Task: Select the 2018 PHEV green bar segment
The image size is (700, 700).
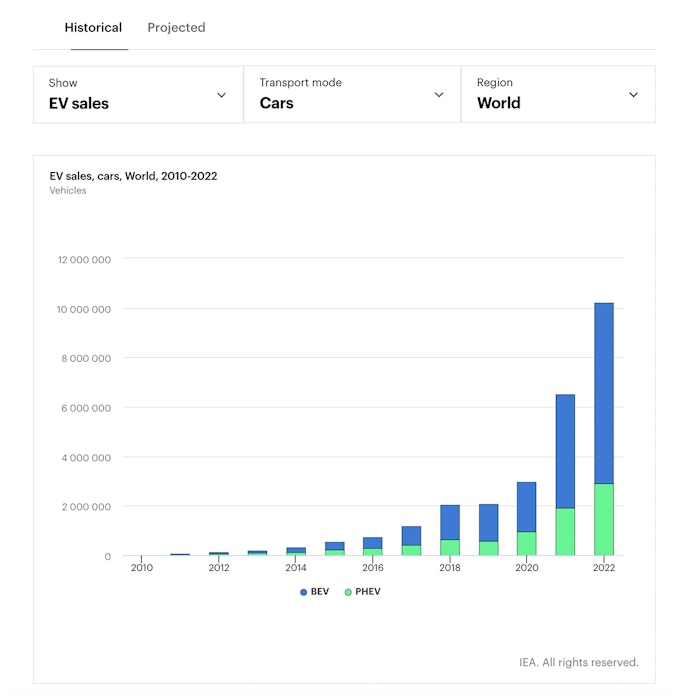Action: (450, 547)
